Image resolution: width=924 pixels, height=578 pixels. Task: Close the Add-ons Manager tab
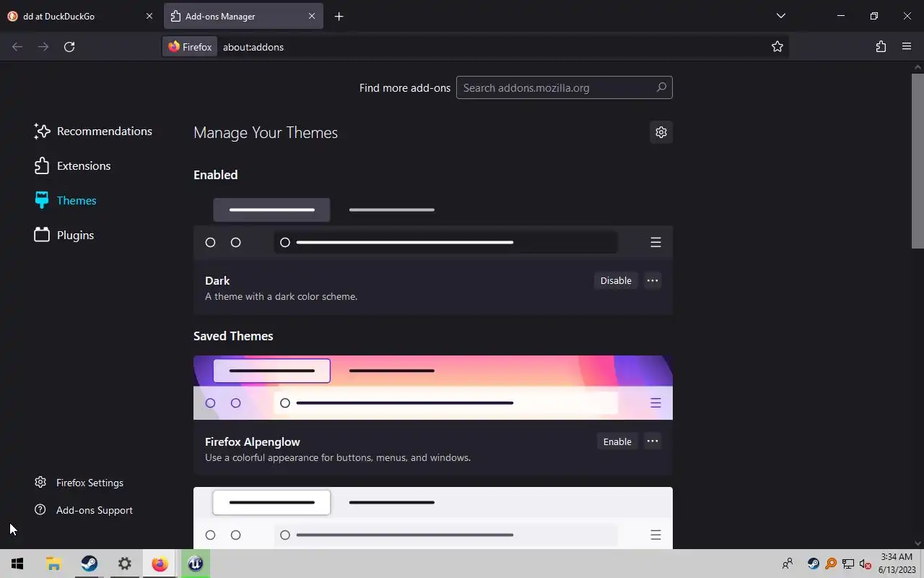tap(312, 16)
